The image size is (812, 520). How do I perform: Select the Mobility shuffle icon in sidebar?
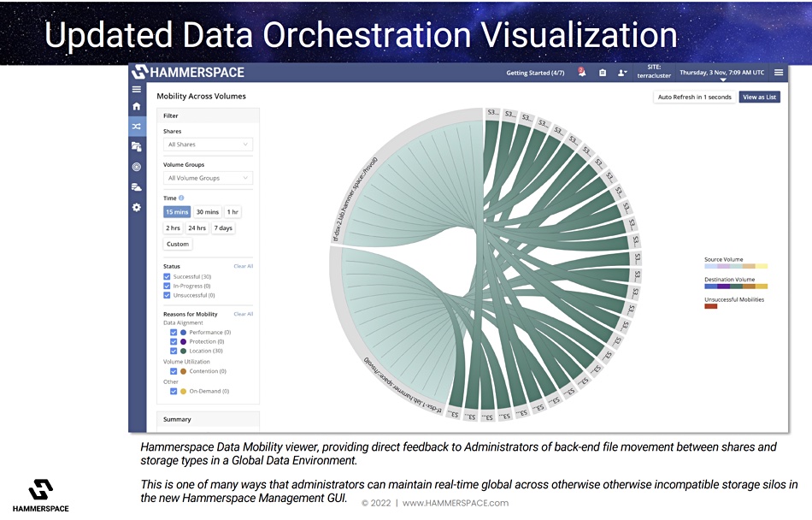pyautogui.click(x=137, y=127)
